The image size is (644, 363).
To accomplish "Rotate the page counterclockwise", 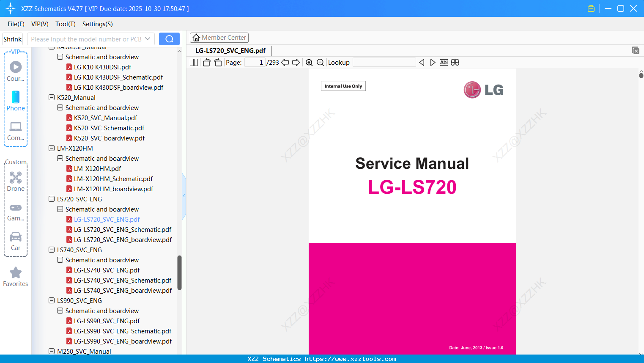I will [x=206, y=62].
